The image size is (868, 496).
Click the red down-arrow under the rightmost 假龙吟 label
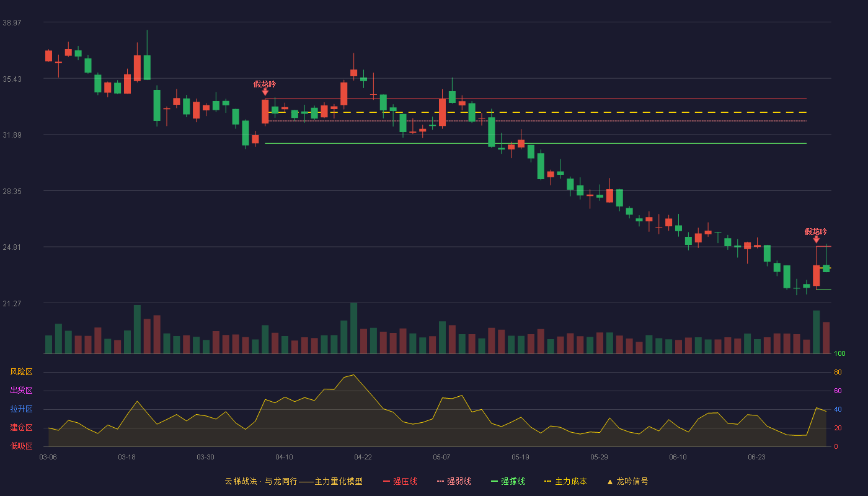[x=817, y=239]
